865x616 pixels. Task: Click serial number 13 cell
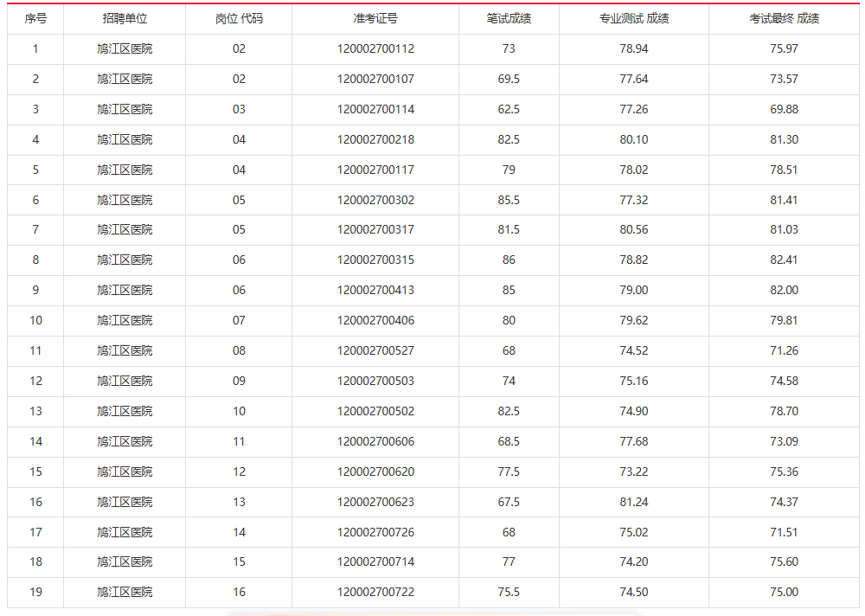35,412
